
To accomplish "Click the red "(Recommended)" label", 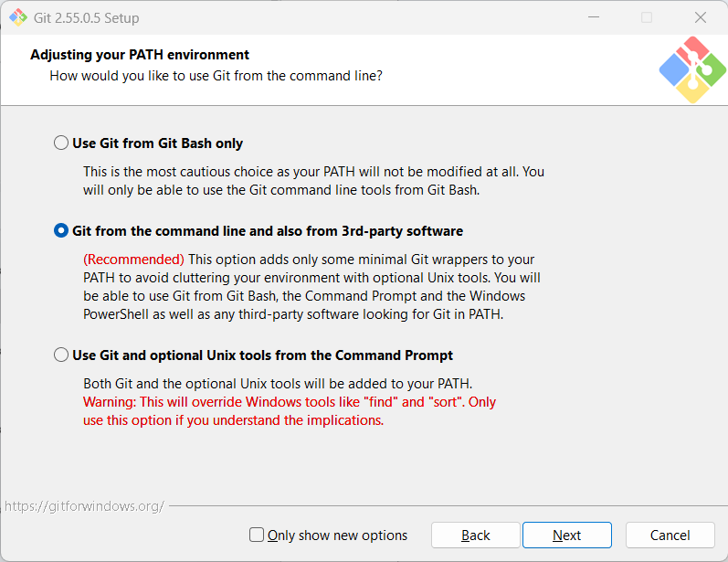I will (133, 260).
